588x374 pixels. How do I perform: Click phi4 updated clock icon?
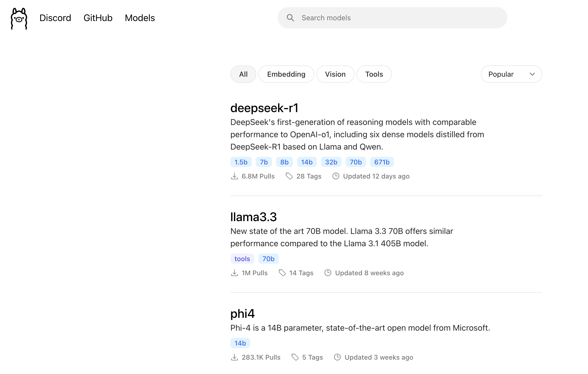tap(337, 357)
